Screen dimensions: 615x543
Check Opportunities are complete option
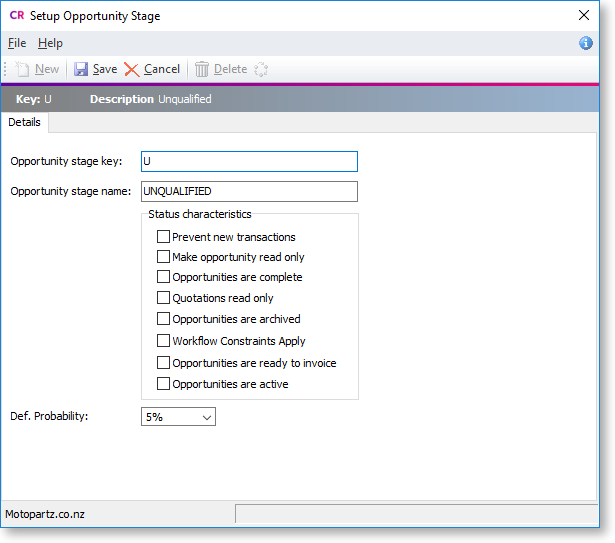click(x=164, y=277)
